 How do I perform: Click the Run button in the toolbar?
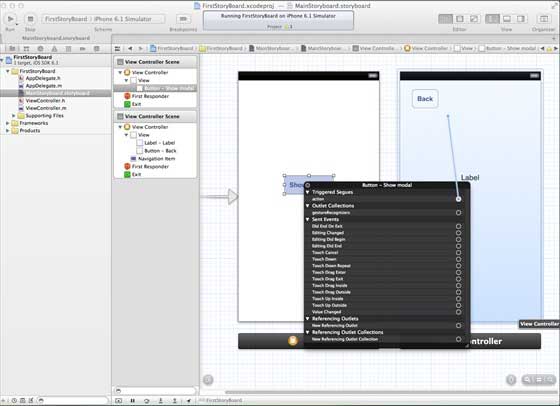coord(10,19)
